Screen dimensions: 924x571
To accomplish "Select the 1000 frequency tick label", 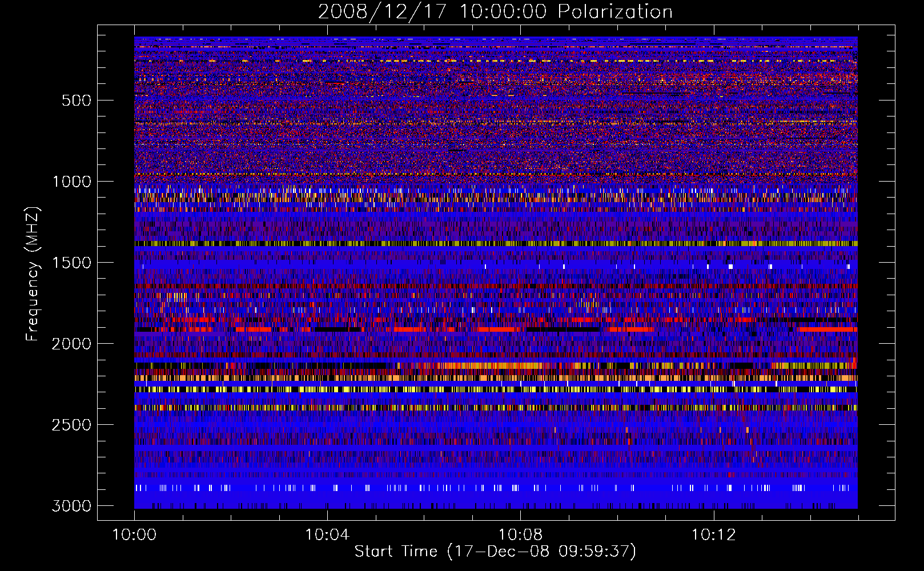I will (x=72, y=182).
